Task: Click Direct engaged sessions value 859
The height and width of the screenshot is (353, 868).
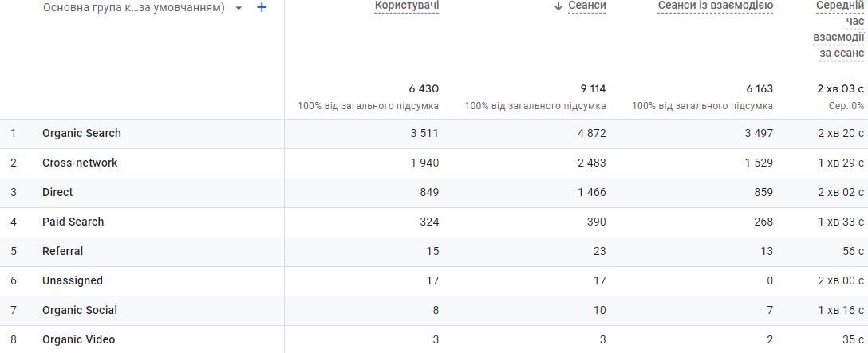Action: click(762, 192)
